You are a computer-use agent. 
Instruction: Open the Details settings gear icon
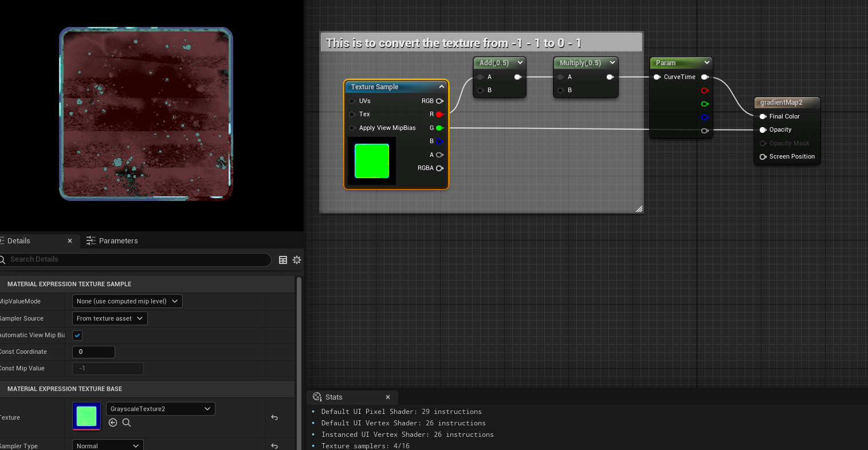point(297,260)
